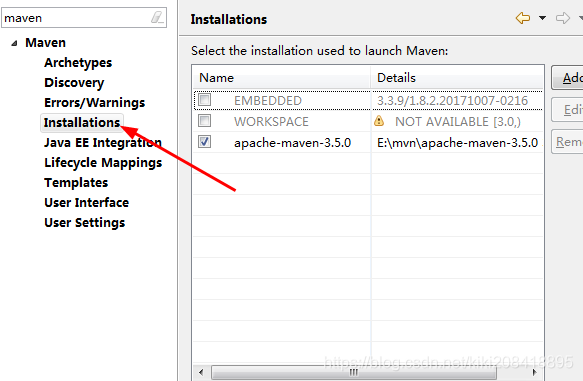Select the apache-maven-3.5.0 row name

point(292,143)
